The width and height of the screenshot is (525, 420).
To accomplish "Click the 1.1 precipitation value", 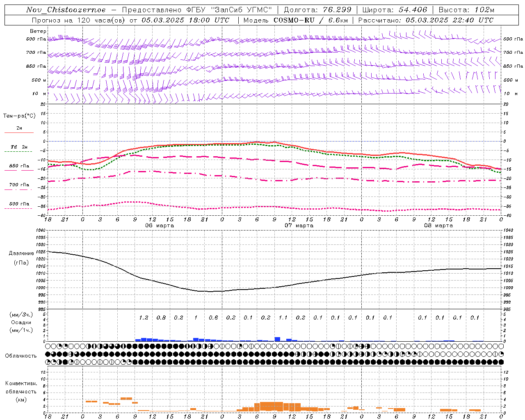I will [x=283, y=317].
